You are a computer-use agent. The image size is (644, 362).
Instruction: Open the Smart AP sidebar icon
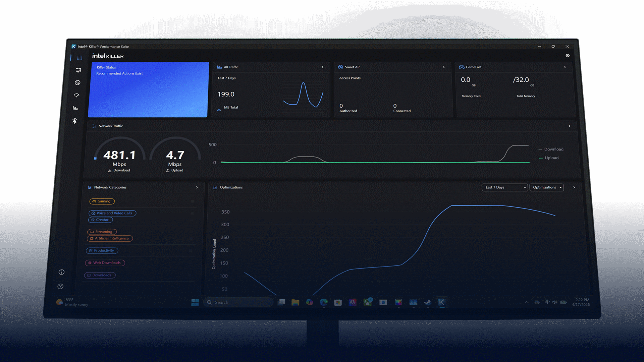click(x=77, y=82)
